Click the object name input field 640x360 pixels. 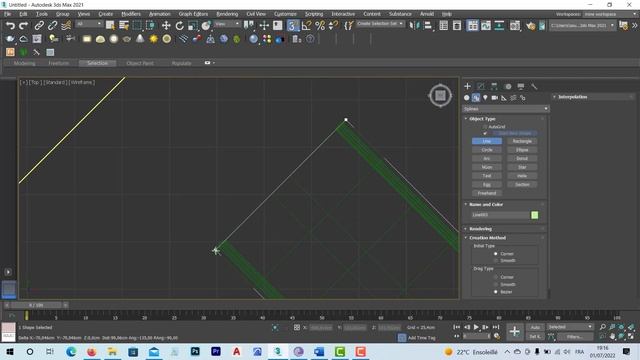[500, 215]
